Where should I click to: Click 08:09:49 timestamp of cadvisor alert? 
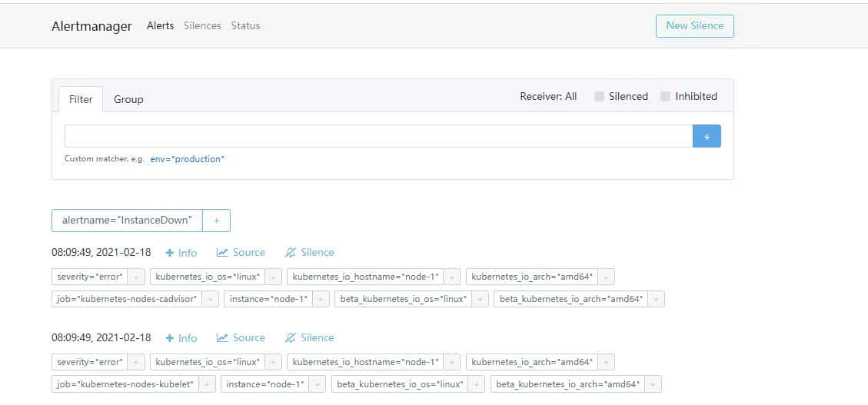click(x=101, y=252)
